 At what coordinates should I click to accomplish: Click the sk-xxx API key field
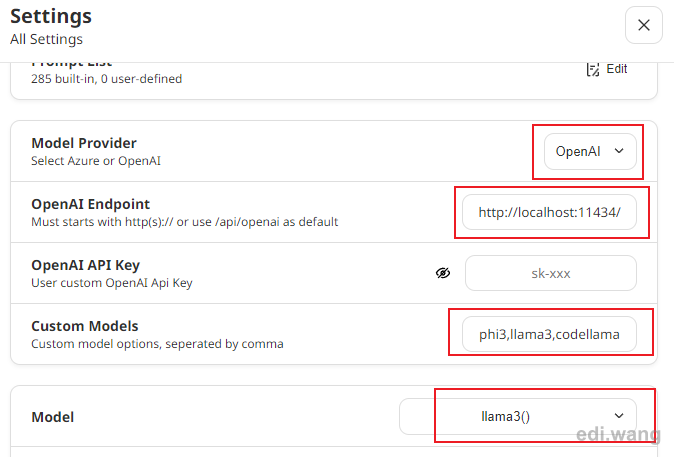pyautogui.click(x=551, y=273)
